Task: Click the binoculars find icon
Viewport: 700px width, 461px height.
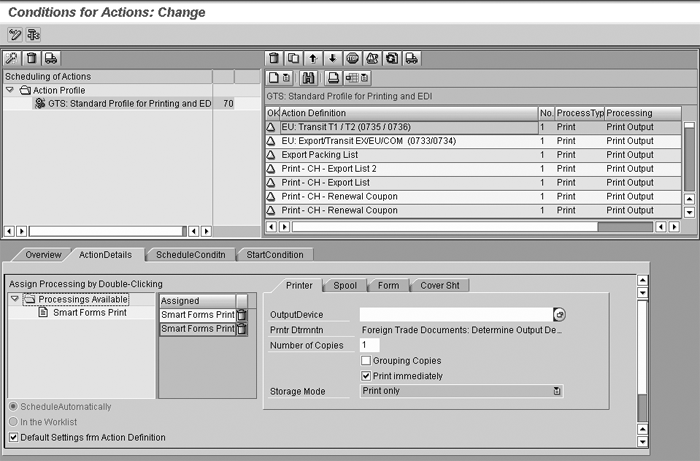Action: coord(309,77)
